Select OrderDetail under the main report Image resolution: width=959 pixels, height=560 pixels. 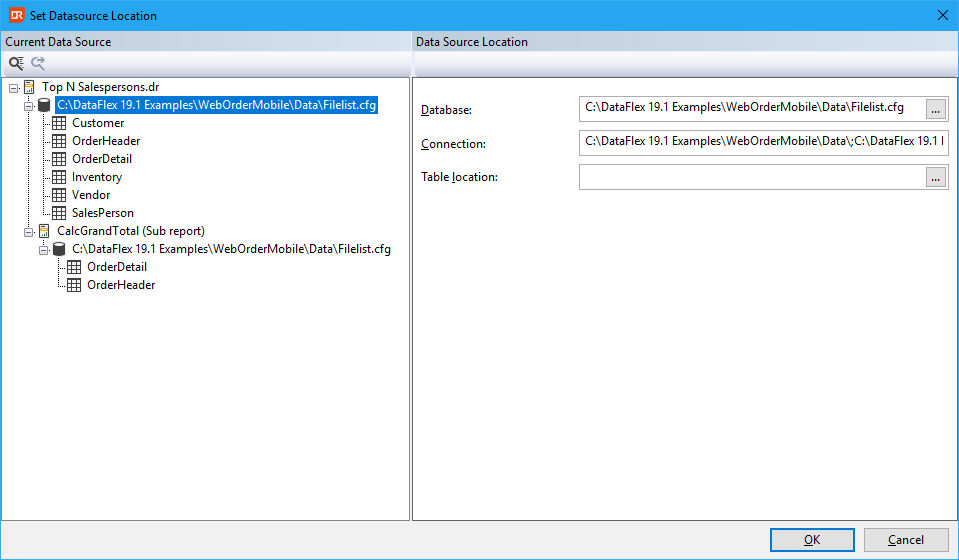(102, 159)
